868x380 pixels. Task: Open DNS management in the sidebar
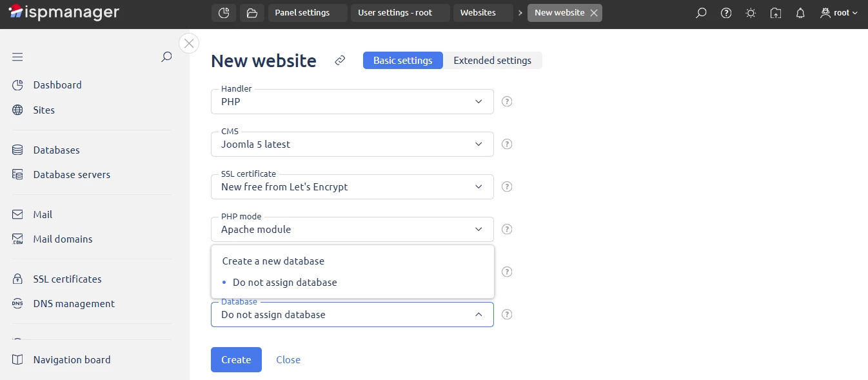pos(74,303)
